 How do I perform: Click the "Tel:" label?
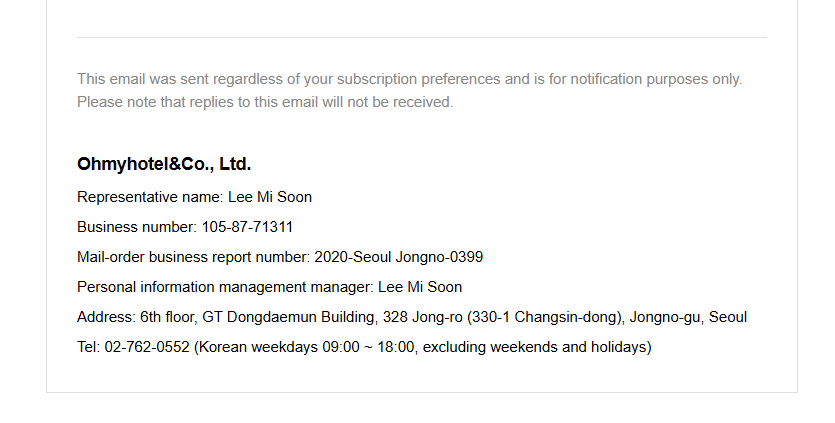[x=88, y=347]
